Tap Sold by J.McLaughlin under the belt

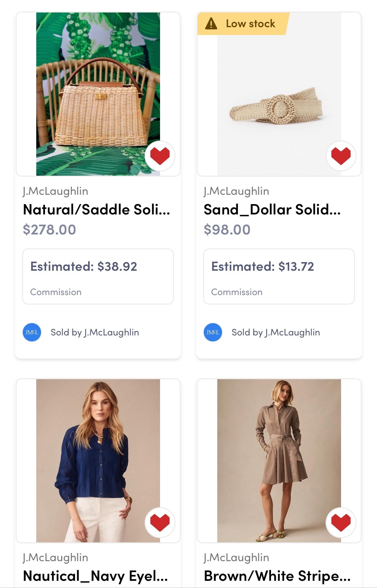[276, 332]
